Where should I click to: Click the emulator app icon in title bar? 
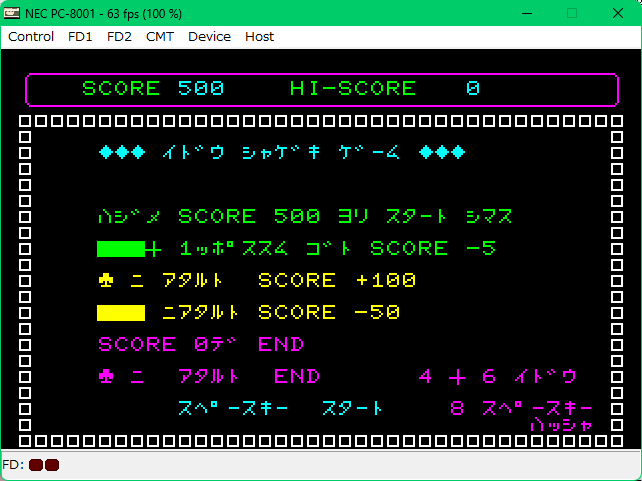[11, 13]
